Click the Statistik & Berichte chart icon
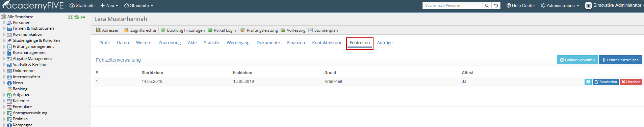 point(9,65)
